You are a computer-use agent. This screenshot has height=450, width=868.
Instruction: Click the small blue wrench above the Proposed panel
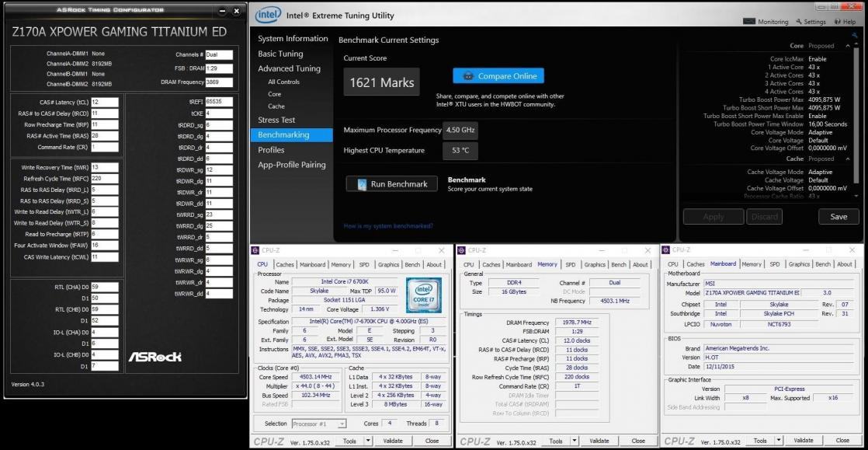[855, 36]
